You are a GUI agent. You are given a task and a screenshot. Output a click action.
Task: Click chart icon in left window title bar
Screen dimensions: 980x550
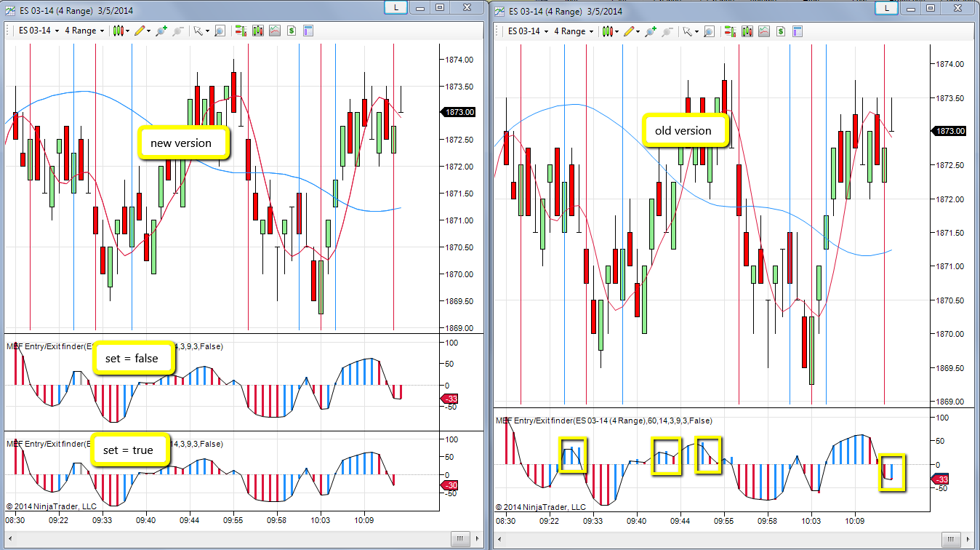[9, 9]
